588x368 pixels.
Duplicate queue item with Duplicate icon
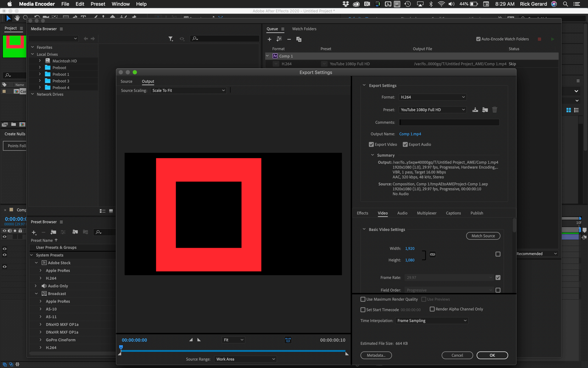point(299,39)
